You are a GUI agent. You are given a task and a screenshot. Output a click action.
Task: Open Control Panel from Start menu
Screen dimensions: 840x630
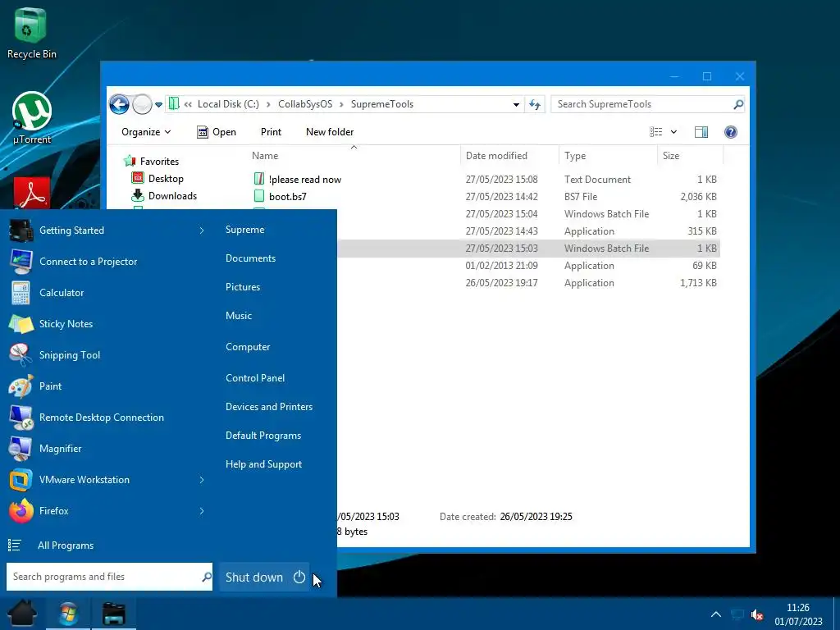click(x=255, y=377)
